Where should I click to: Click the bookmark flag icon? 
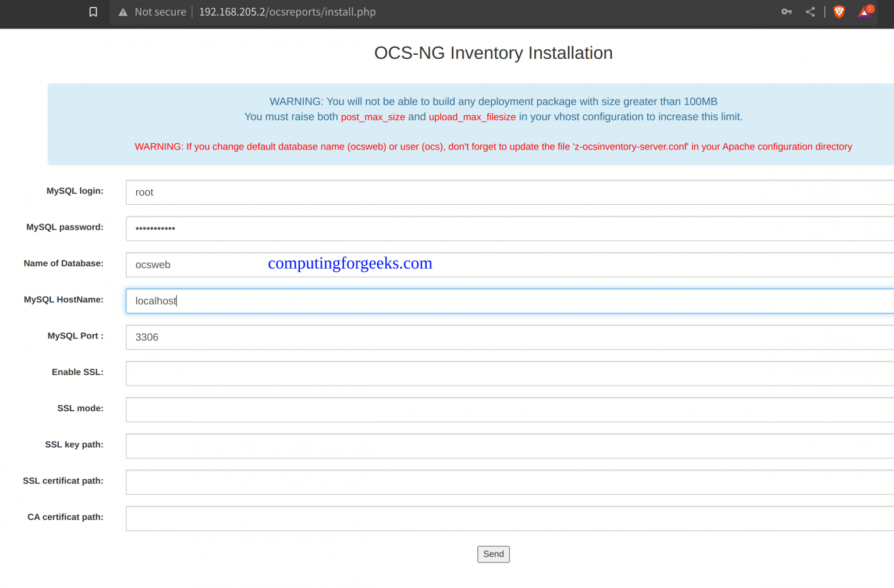93,12
